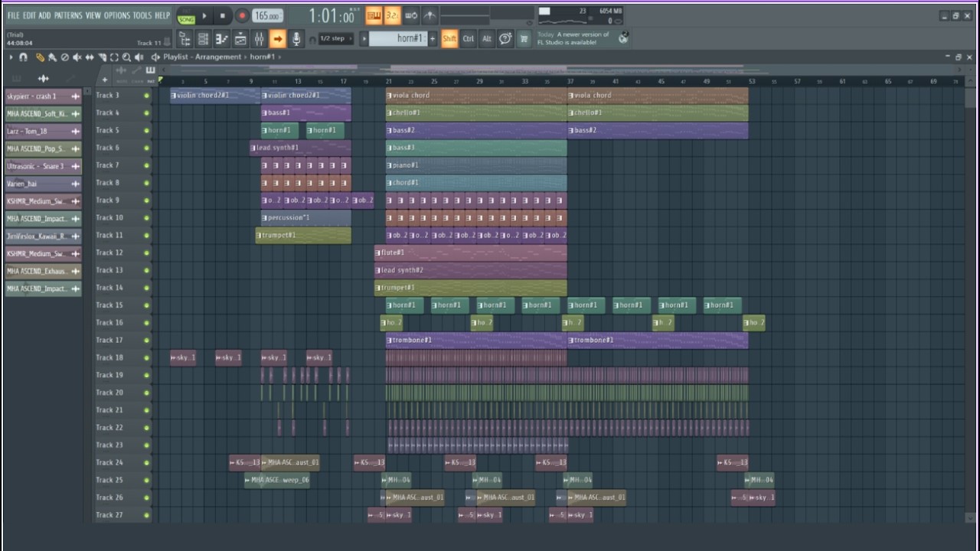The height and width of the screenshot is (551, 980).
Task: Toggle the metronome button
Action: tap(430, 15)
